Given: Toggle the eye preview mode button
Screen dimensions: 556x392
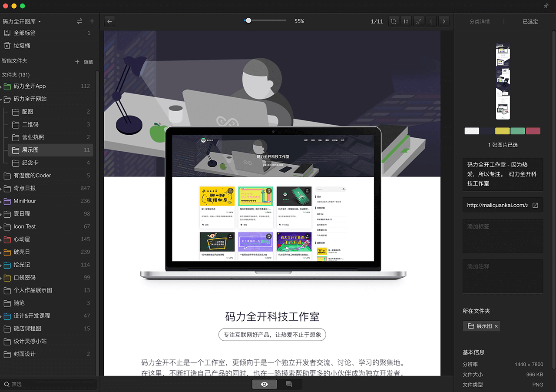Looking at the screenshot, I should [x=265, y=384].
